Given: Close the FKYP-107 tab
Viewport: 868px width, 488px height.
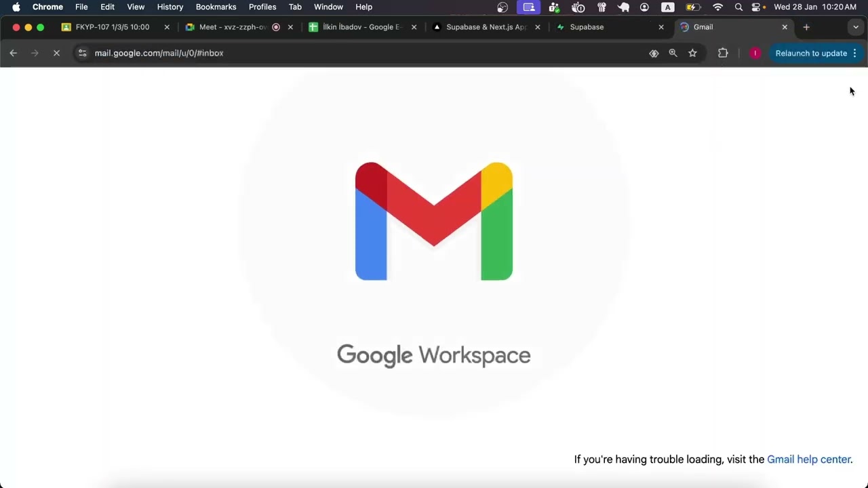Looking at the screenshot, I should (167, 27).
